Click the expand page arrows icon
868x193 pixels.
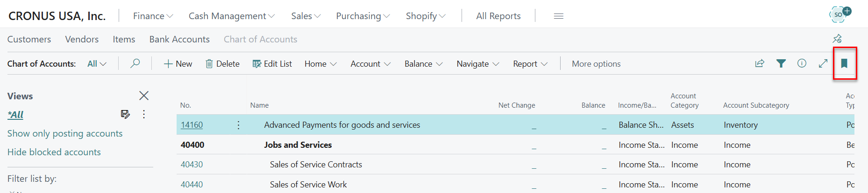pyautogui.click(x=823, y=63)
